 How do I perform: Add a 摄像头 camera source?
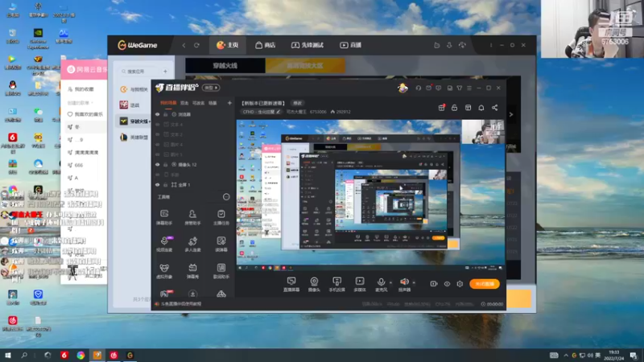314,284
